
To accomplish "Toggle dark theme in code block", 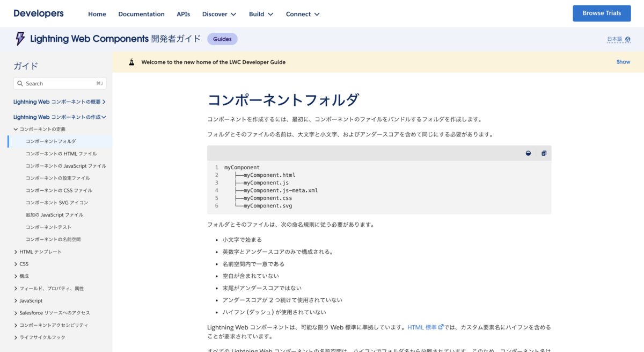I will coord(528,153).
